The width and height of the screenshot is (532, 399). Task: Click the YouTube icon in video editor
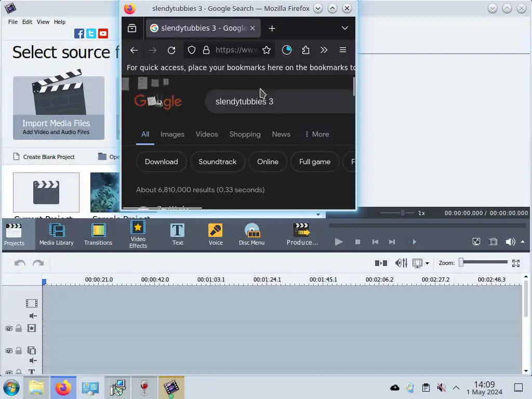pyautogui.click(x=103, y=33)
